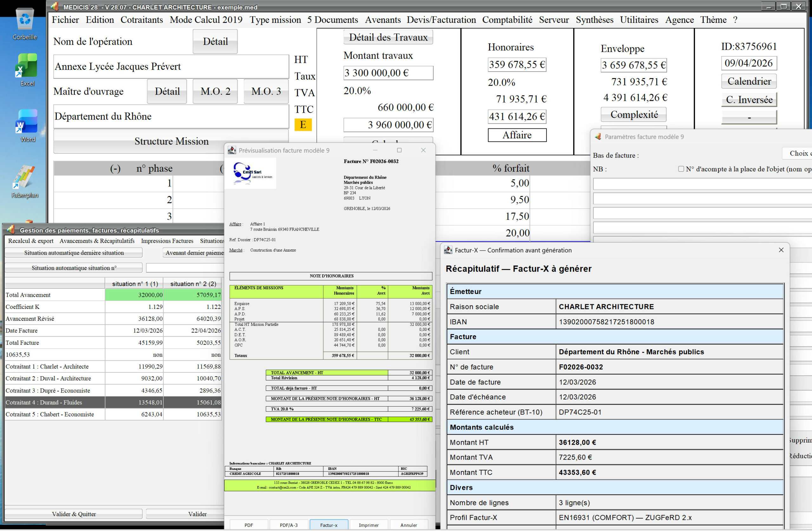This screenshot has width=812, height=531.
Task: Click Imprimer in the preview window
Action: 369,525
